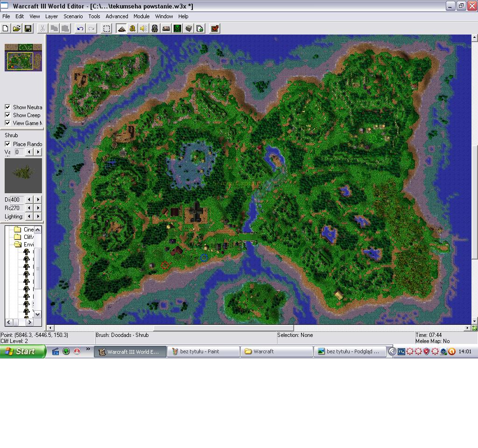Expand hidden system tray icons arrow
The image size is (478, 448).
[x=392, y=351]
